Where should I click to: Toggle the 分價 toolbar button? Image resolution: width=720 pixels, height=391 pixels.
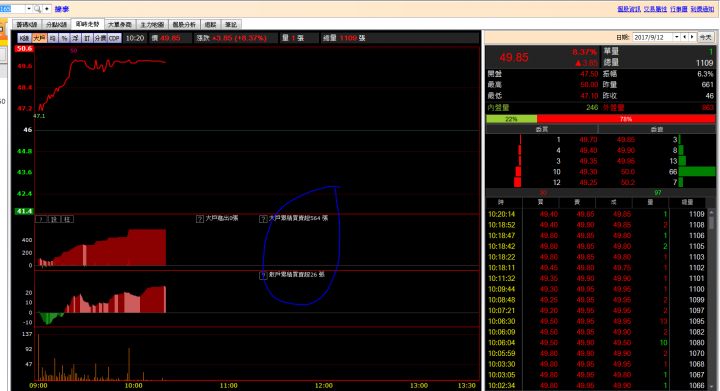(x=100, y=38)
